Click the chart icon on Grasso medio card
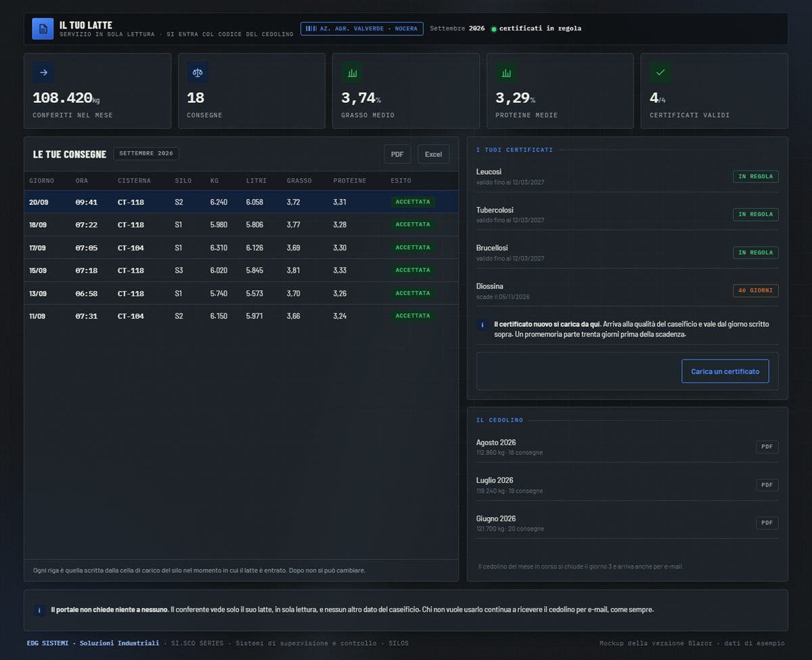812x660 pixels. (352, 72)
